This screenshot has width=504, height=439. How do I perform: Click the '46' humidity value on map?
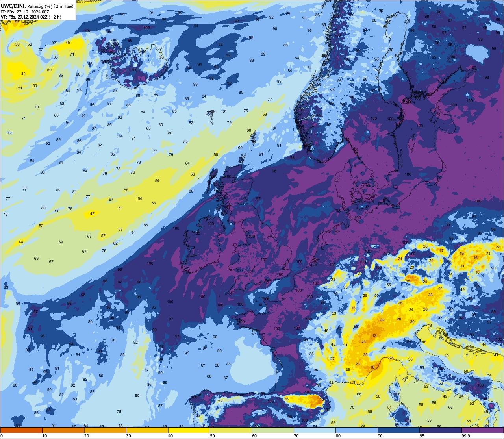coord(326,331)
